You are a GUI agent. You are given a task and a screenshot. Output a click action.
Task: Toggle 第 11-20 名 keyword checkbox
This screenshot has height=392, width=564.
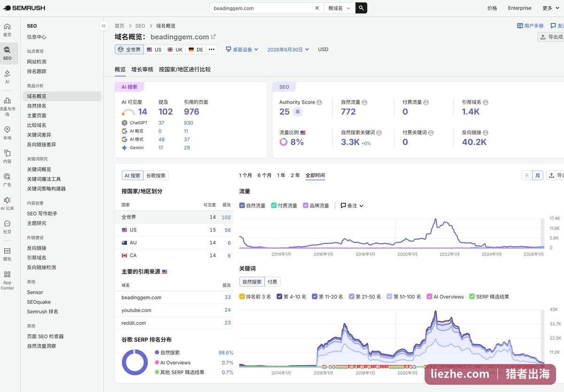point(314,297)
